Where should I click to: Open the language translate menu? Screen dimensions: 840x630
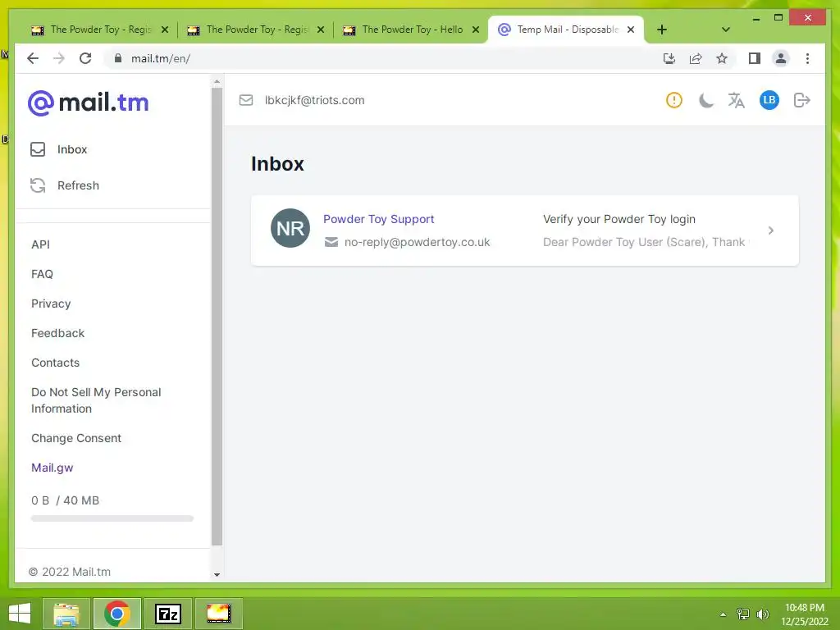737,100
